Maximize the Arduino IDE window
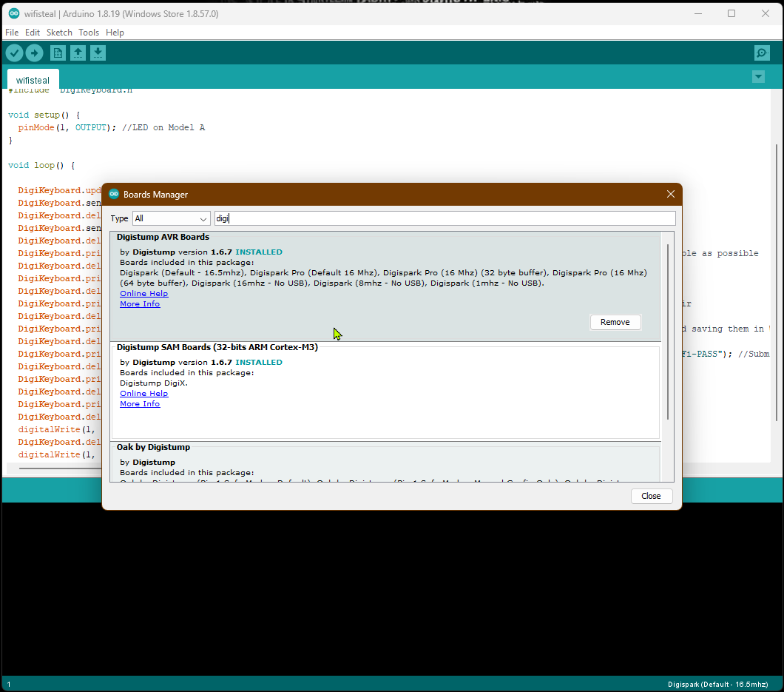This screenshot has height=692, width=784. click(x=731, y=13)
